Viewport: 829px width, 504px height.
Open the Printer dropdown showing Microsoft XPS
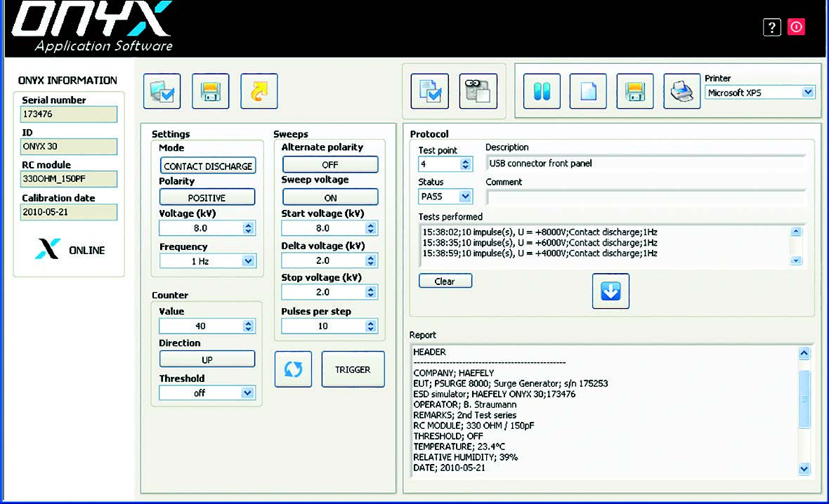pos(808,93)
